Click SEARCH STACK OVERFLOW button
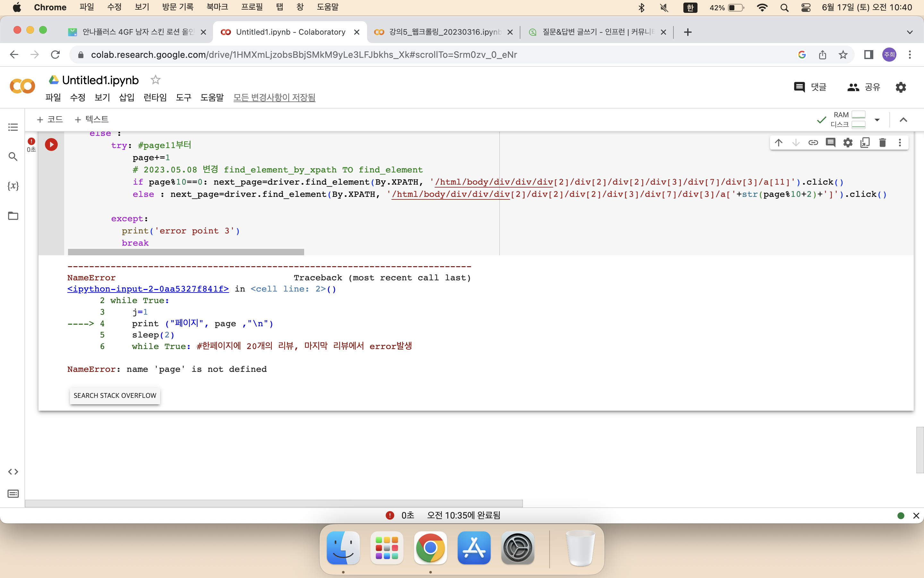The width and height of the screenshot is (924, 578). (x=115, y=396)
